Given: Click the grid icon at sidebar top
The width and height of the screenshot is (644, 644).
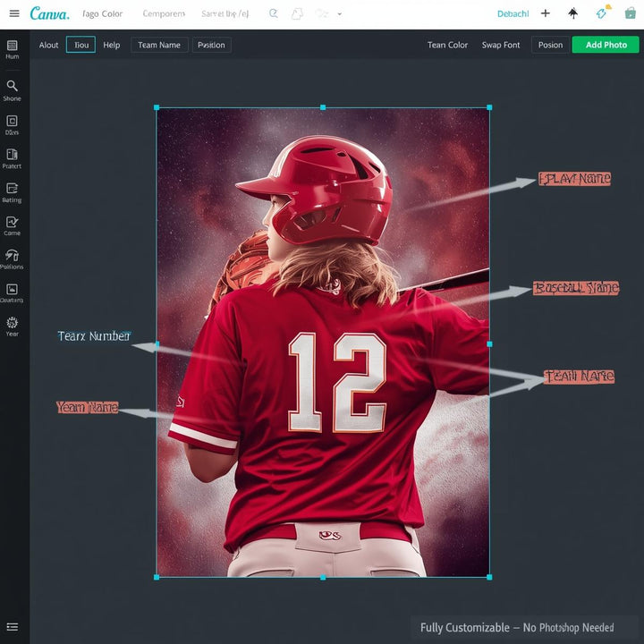Looking at the screenshot, I should 12,45.
